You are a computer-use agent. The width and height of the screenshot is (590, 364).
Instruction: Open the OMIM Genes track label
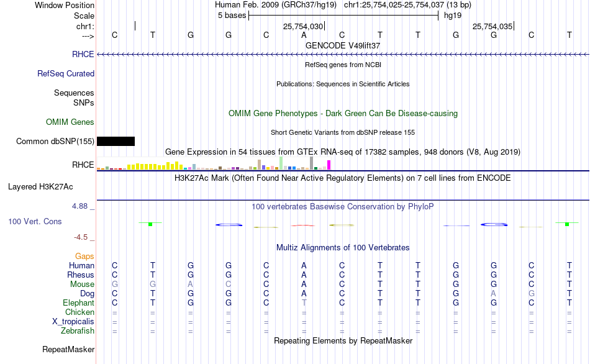[70, 122]
